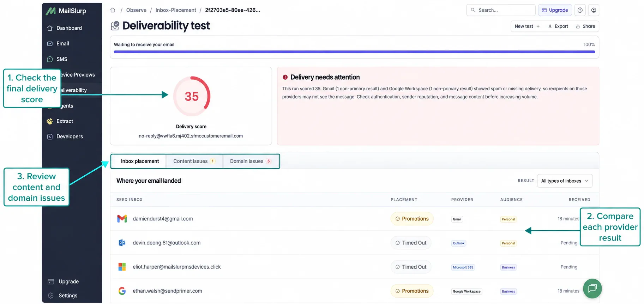Go to the Observe breadcrumb
Image resolution: width=644 pixels, height=304 pixels.
[x=136, y=10]
